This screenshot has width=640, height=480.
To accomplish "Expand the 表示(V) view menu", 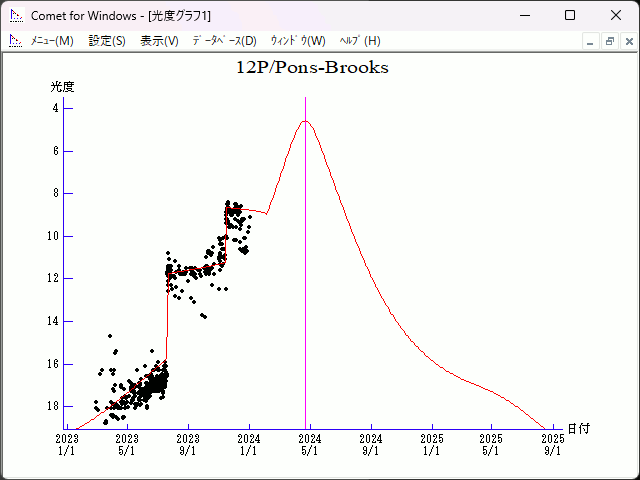I will click(x=159, y=41).
